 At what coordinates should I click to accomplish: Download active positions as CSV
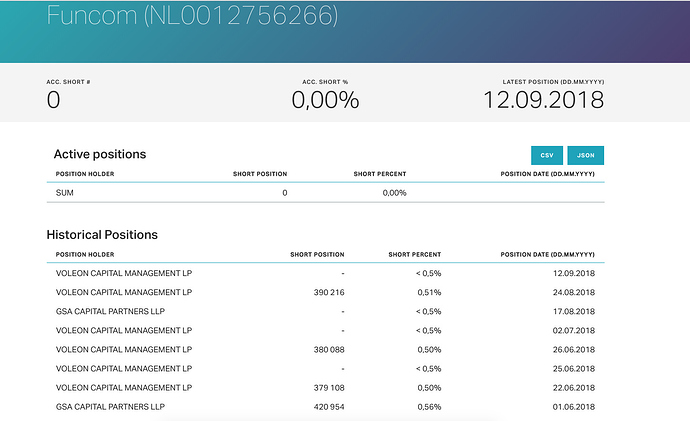547,155
